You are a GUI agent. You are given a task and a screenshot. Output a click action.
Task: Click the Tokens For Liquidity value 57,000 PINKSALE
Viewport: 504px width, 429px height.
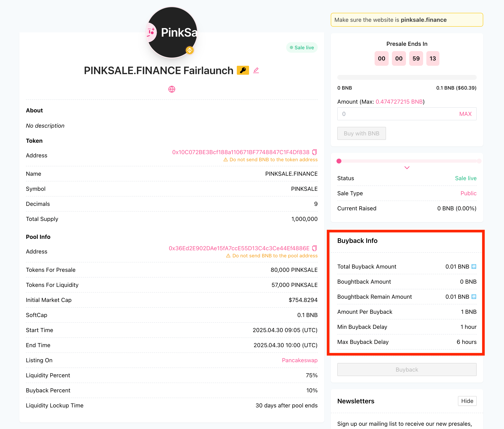294,285
